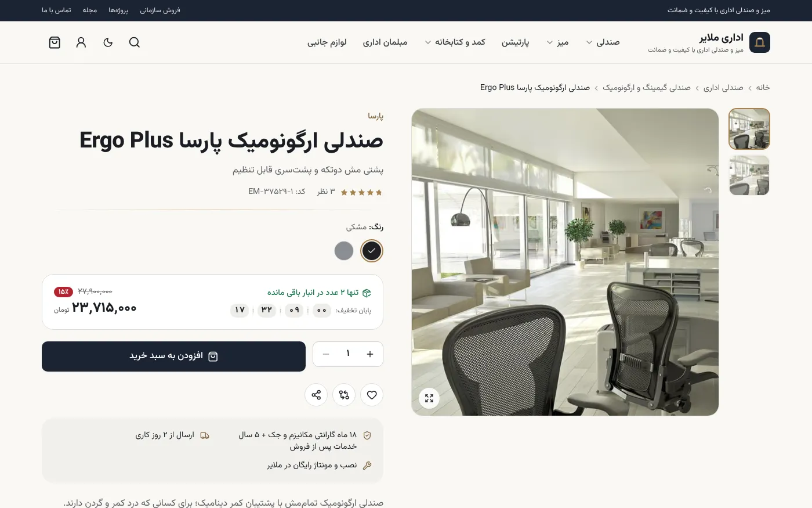
Task: Add product to wishlist with heart icon
Action: coord(372,395)
